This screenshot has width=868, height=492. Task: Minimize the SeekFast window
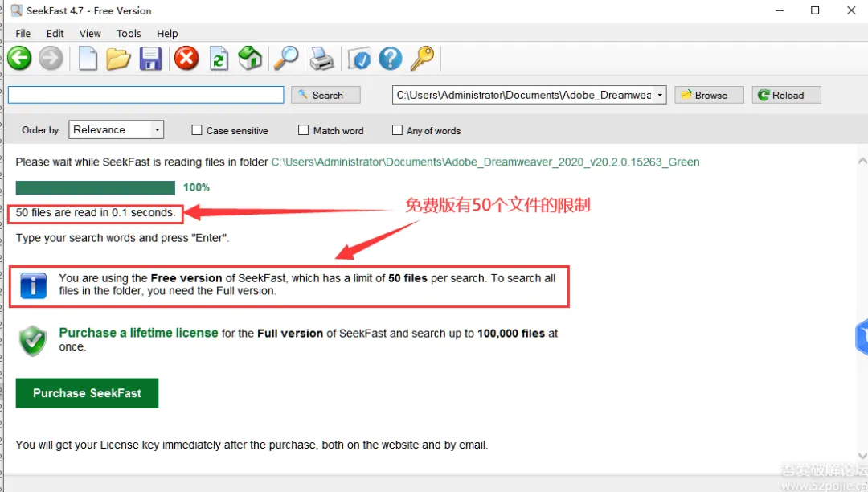click(x=780, y=10)
